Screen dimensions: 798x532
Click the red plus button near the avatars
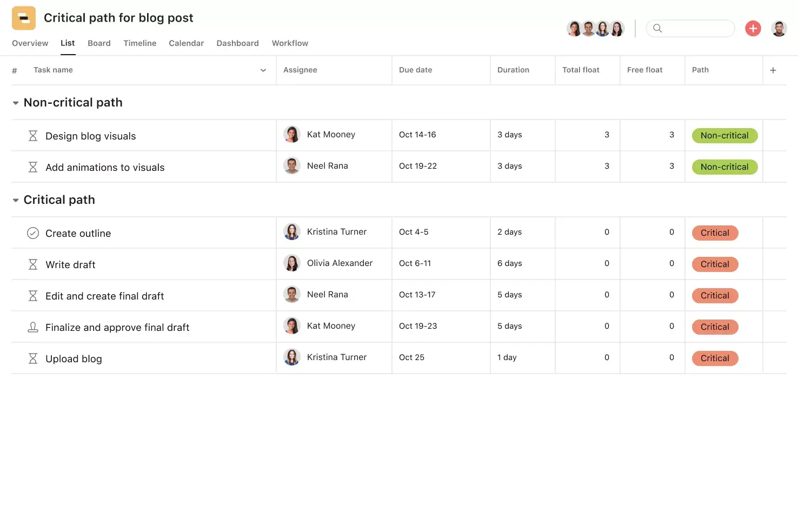click(753, 28)
